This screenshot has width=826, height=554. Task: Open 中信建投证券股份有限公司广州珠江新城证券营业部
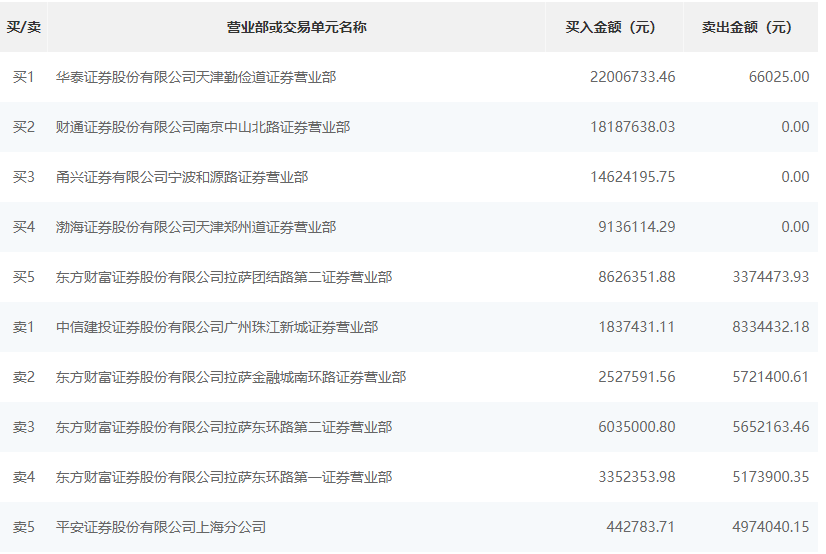pos(217,327)
